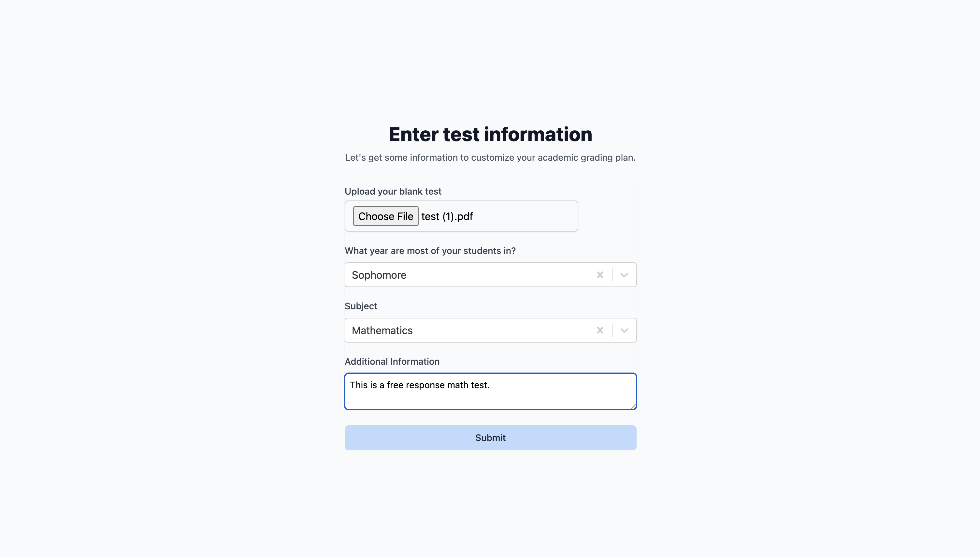Click the Sophomore value in the year field
The height and width of the screenshot is (558, 980).
(x=379, y=275)
